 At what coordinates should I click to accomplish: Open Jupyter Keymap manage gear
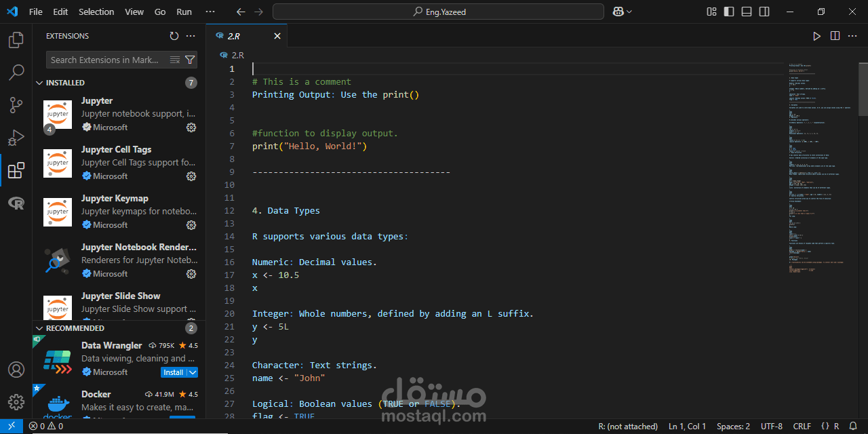coord(191,225)
